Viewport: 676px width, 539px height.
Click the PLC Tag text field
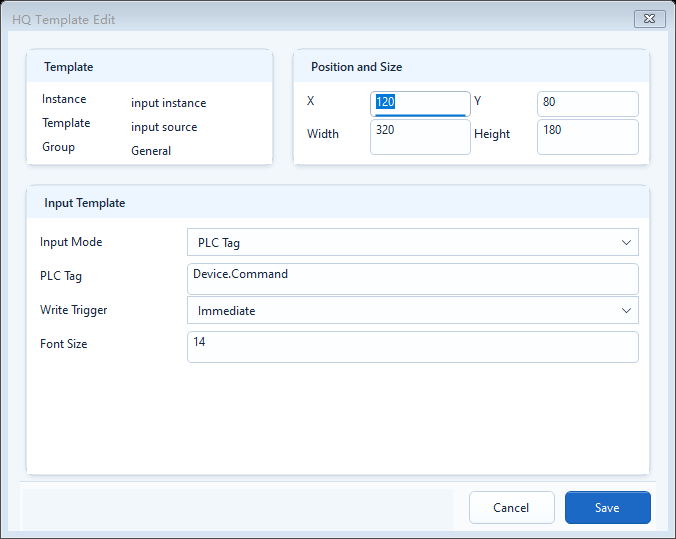(x=413, y=279)
